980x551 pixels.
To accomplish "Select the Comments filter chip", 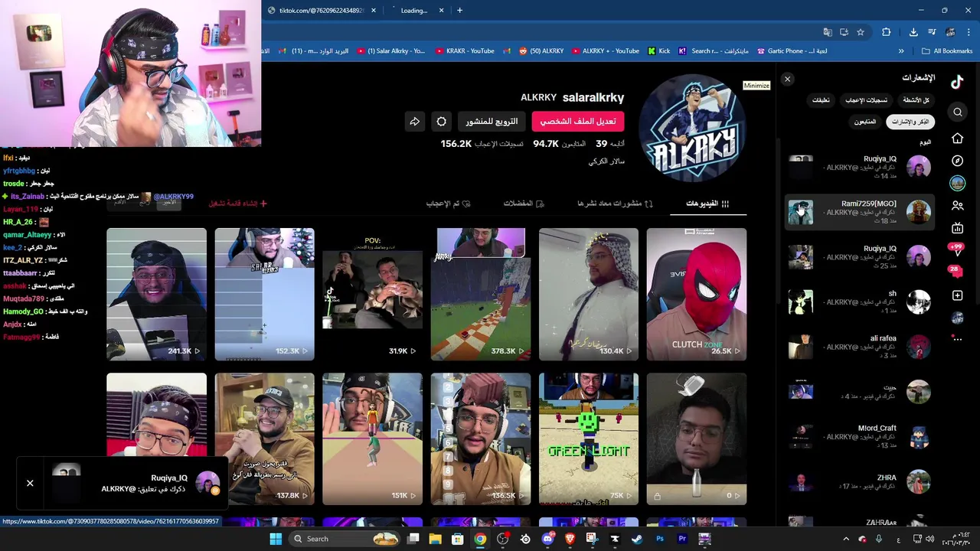I will (821, 100).
